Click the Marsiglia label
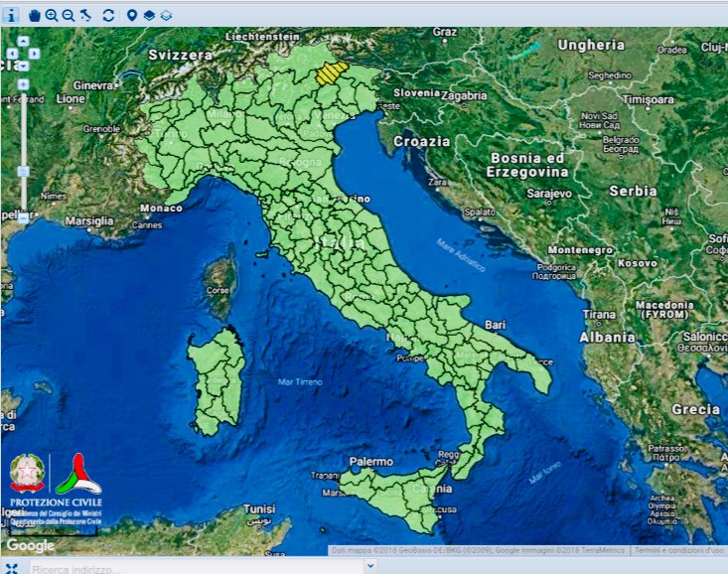This screenshot has width=728, height=574. pyautogui.click(x=89, y=221)
